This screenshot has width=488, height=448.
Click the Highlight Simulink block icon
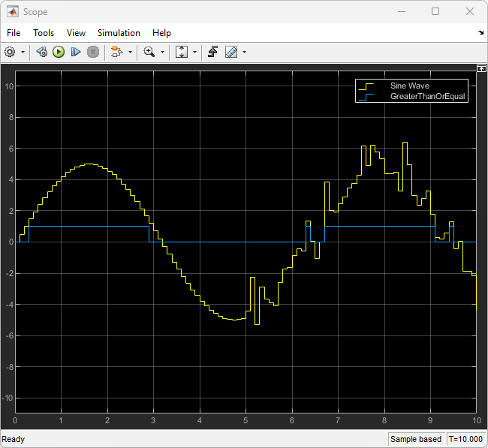pos(116,52)
